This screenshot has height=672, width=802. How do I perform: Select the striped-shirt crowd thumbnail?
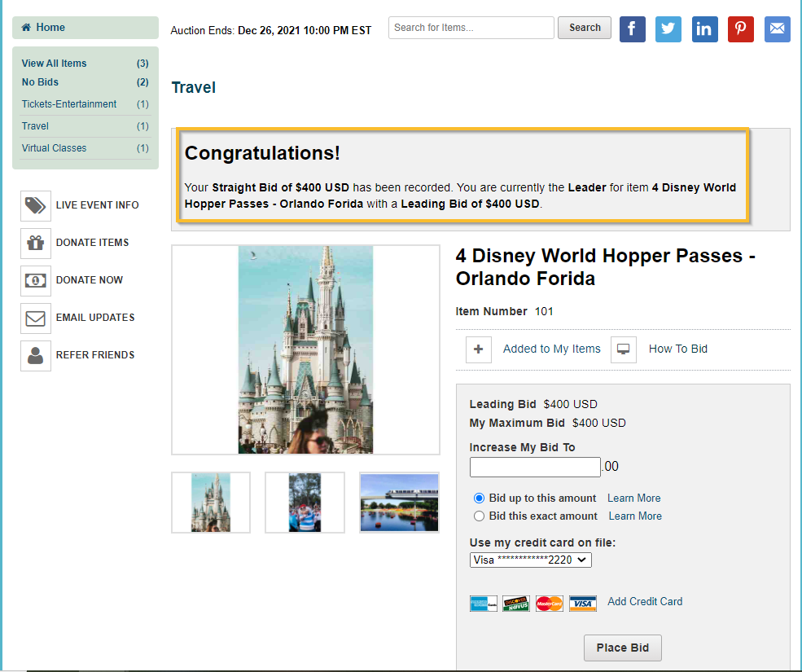(x=305, y=503)
